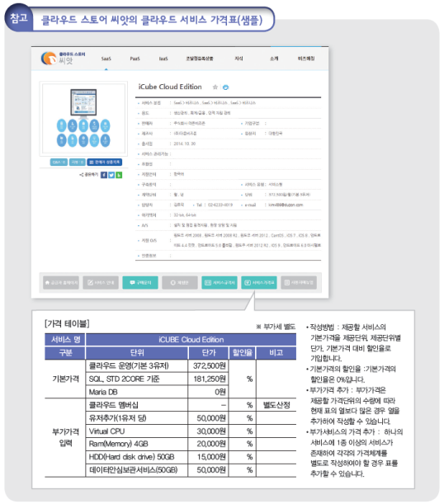Click the 20,000원 price cell
444x504 pixels.
pos(211,444)
